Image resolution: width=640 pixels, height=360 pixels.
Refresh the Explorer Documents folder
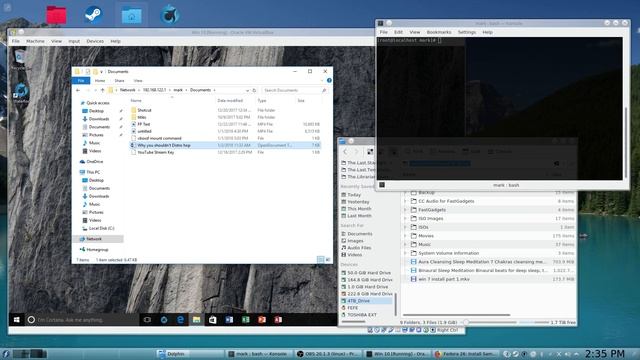coord(254,90)
